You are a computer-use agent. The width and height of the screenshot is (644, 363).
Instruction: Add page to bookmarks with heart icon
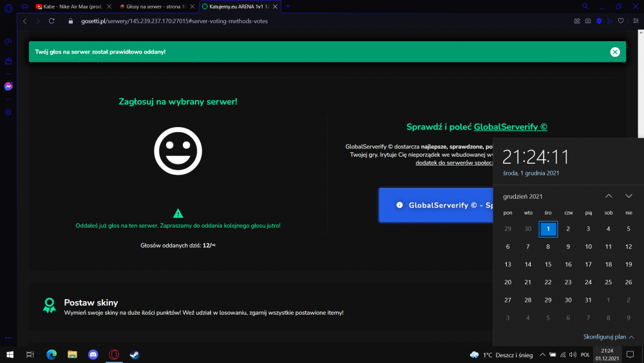coord(621,21)
